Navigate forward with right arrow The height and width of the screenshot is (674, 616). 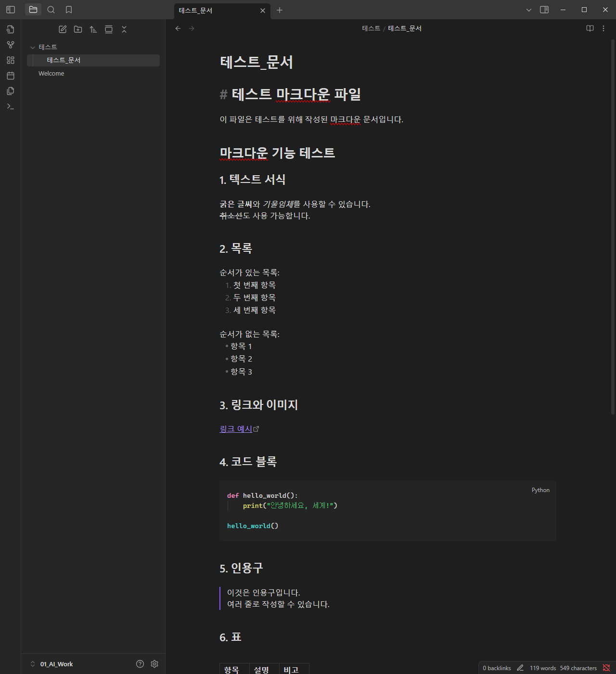coord(192,28)
